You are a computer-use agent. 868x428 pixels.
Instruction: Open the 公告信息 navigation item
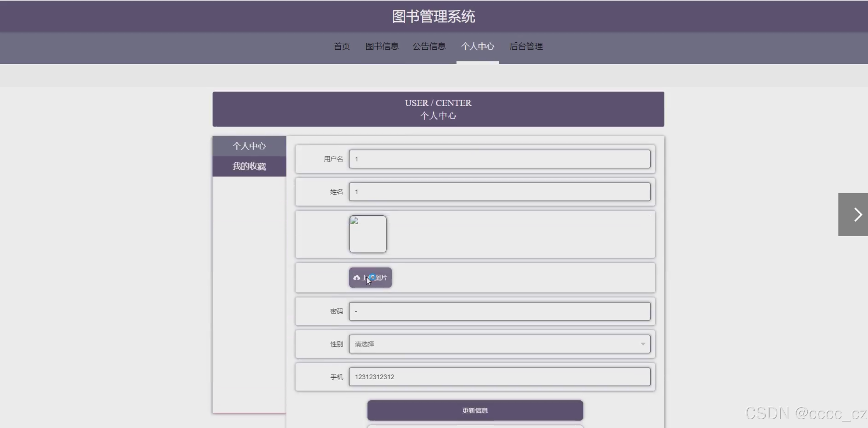429,47
